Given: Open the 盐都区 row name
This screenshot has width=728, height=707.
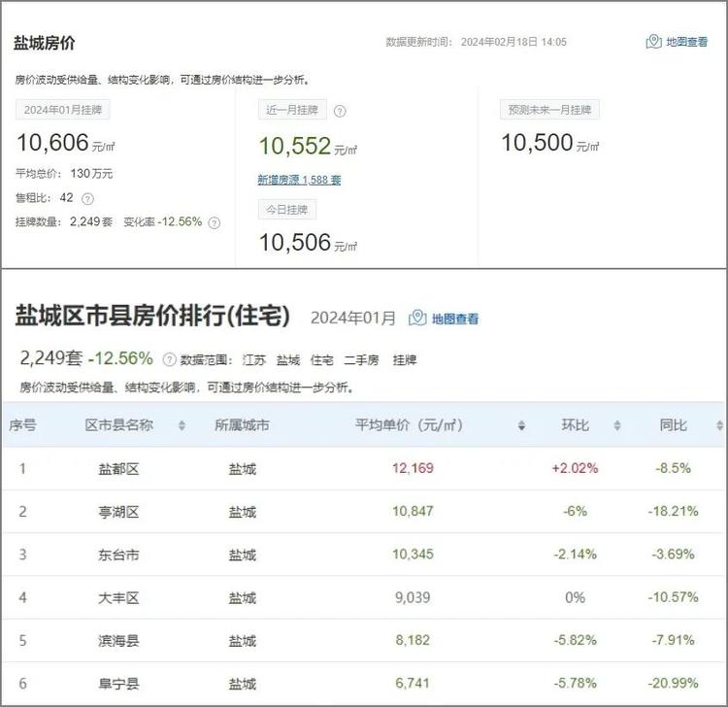Looking at the screenshot, I should [118, 469].
